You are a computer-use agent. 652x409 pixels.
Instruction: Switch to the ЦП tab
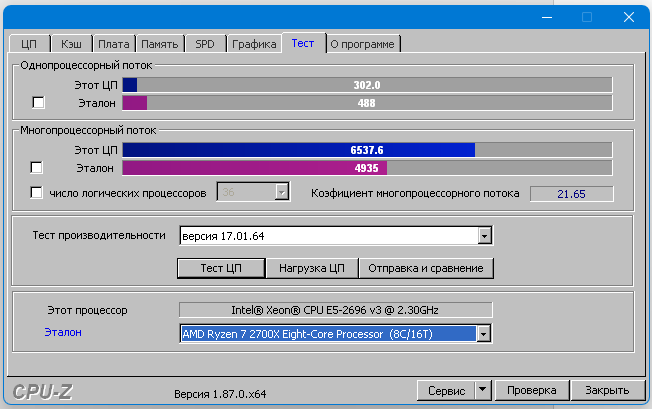(x=30, y=44)
